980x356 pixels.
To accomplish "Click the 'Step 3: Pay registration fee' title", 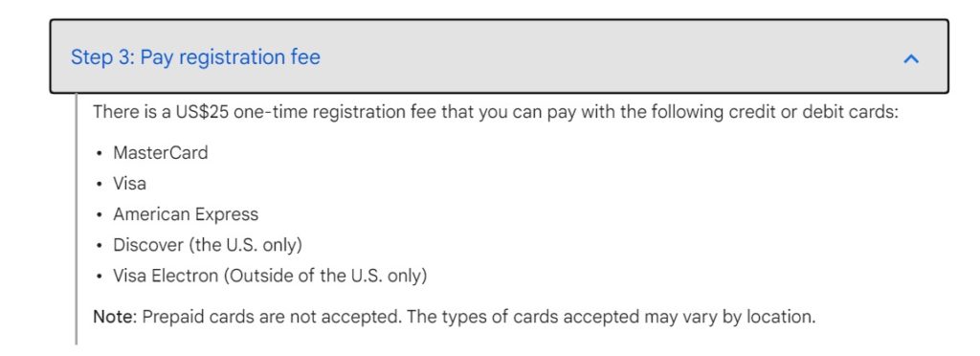I will 195,57.
